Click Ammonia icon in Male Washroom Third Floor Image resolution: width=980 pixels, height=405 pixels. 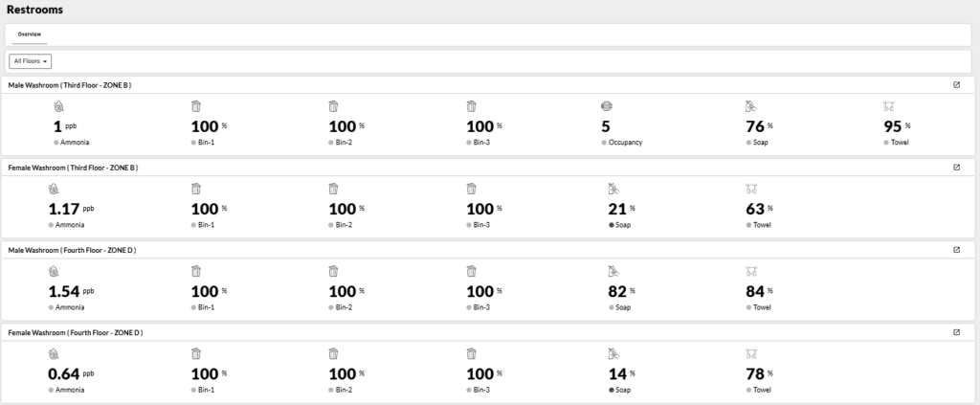pyautogui.click(x=58, y=106)
